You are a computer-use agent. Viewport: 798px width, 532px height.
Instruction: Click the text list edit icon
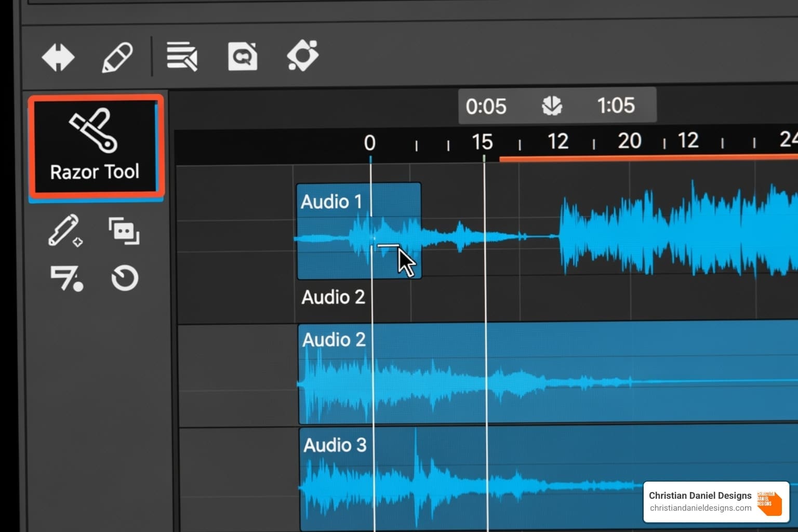pos(182,56)
